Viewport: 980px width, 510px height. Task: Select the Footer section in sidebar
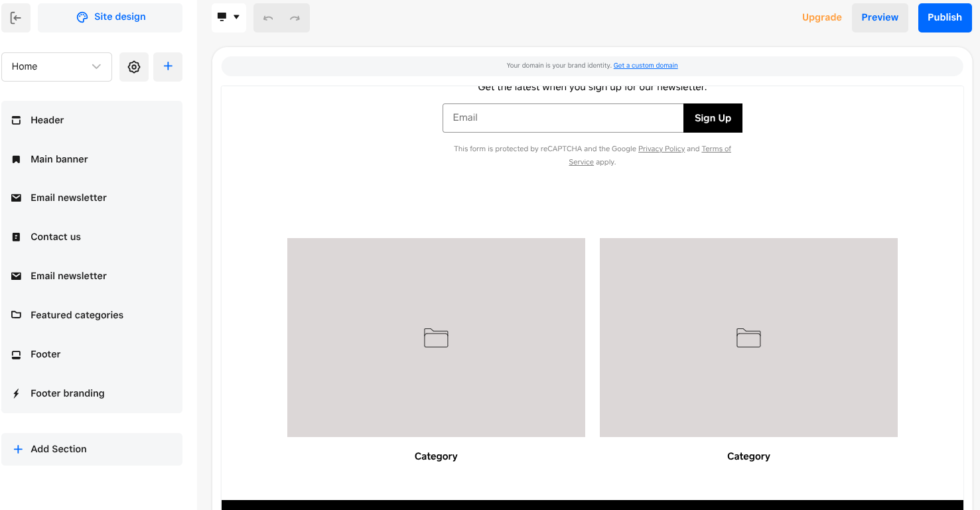(46, 354)
